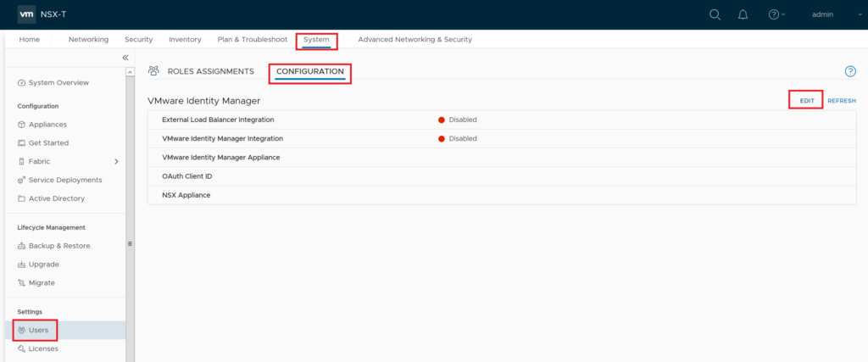Click the Appliances cube icon
Screen dimensions: 868x362
[x=21, y=125]
